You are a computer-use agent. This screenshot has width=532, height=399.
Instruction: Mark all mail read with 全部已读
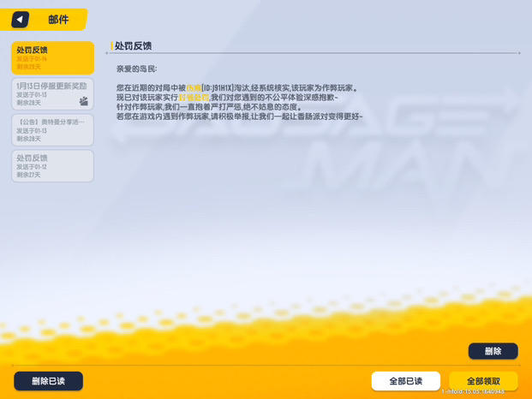406,381
